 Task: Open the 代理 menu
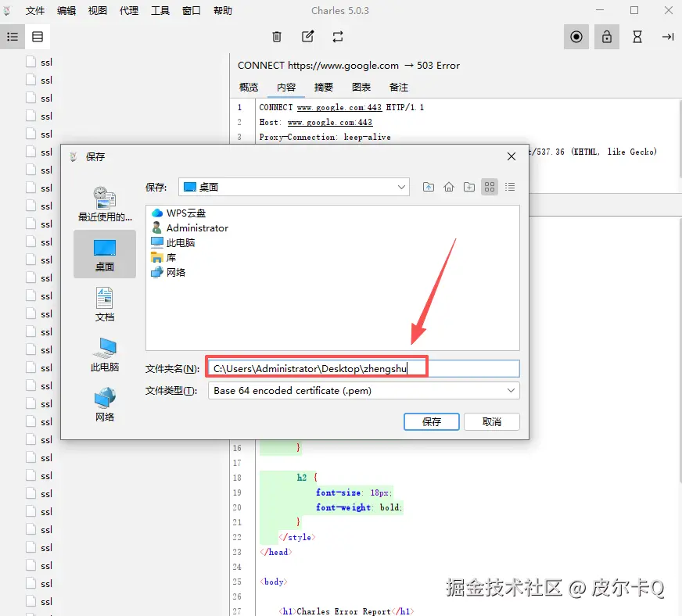pos(129,10)
